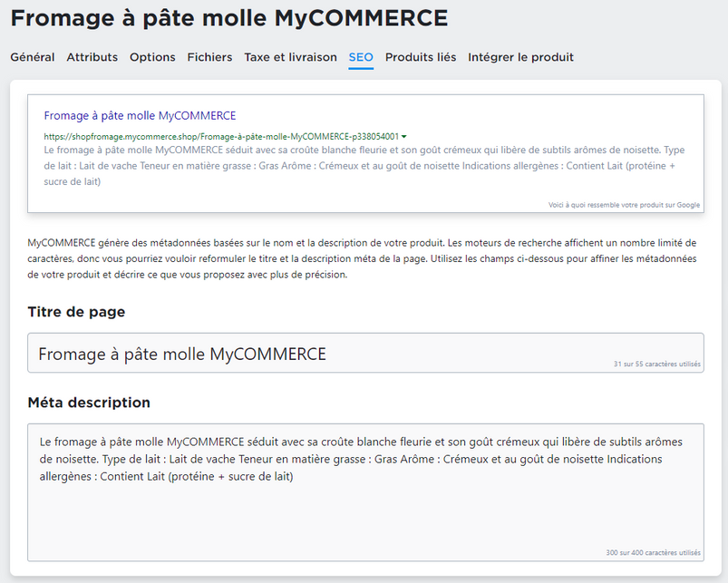The image size is (728, 583).
Task: Click 'Voici à quoi ressemble votre produit sur Google'
Action: click(x=624, y=205)
